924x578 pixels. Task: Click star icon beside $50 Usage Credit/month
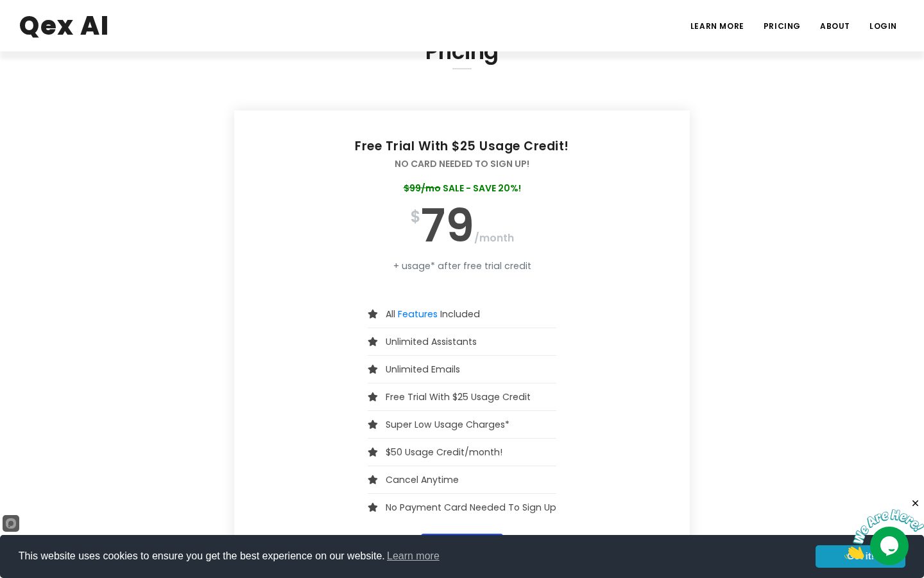click(373, 452)
